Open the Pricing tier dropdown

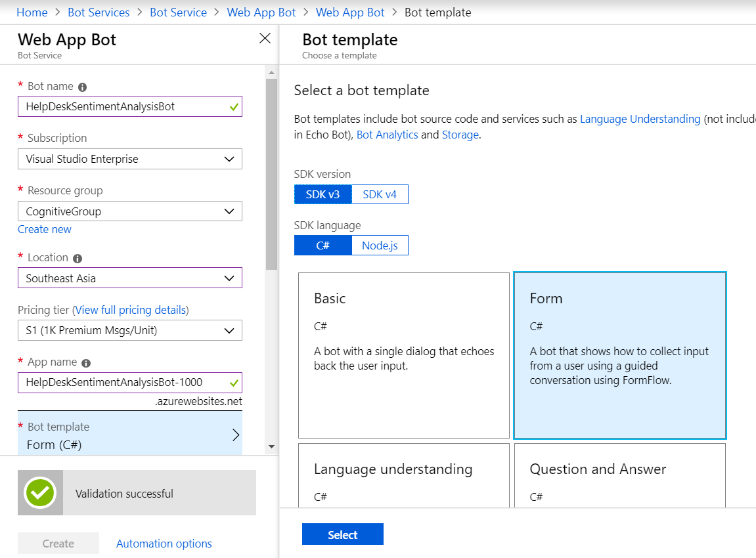point(130,331)
